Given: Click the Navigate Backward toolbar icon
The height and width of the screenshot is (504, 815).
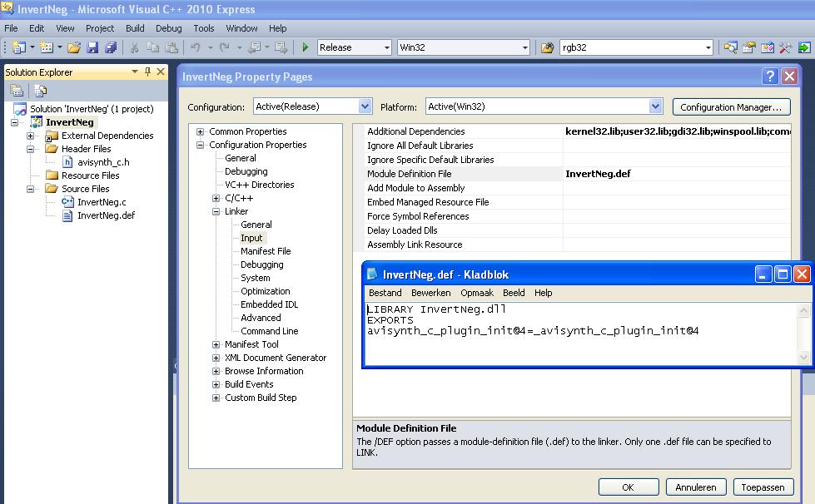Looking at the screenshot, I should [x=255, y=47].
